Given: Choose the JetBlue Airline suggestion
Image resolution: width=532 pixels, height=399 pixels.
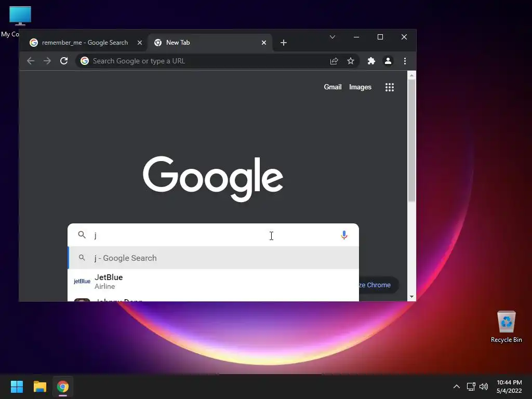Looking at the screenshot, I should pos(213,281).
